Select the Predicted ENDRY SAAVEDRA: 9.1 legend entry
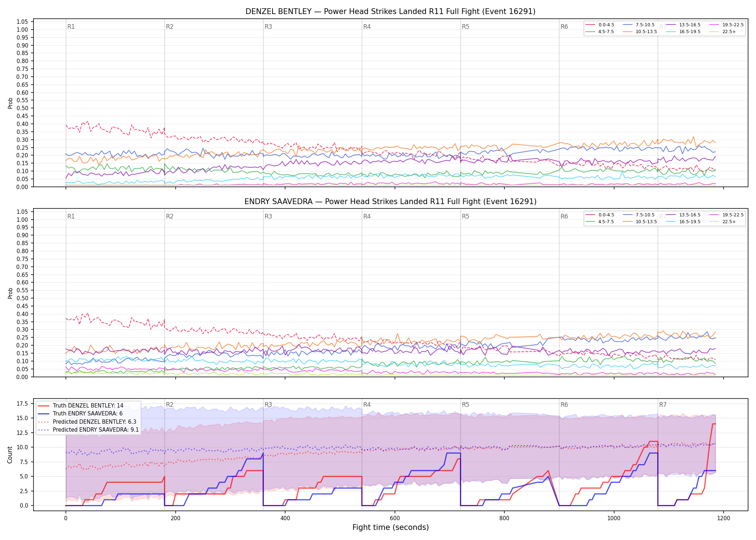The image size is (756, 540). (88, 429)
